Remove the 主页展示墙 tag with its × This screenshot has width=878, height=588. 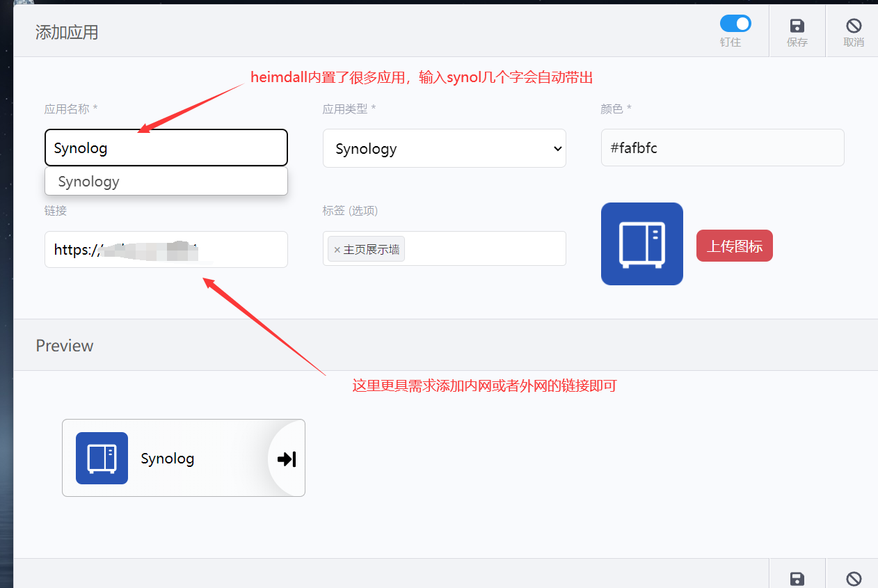coord(337,249)
